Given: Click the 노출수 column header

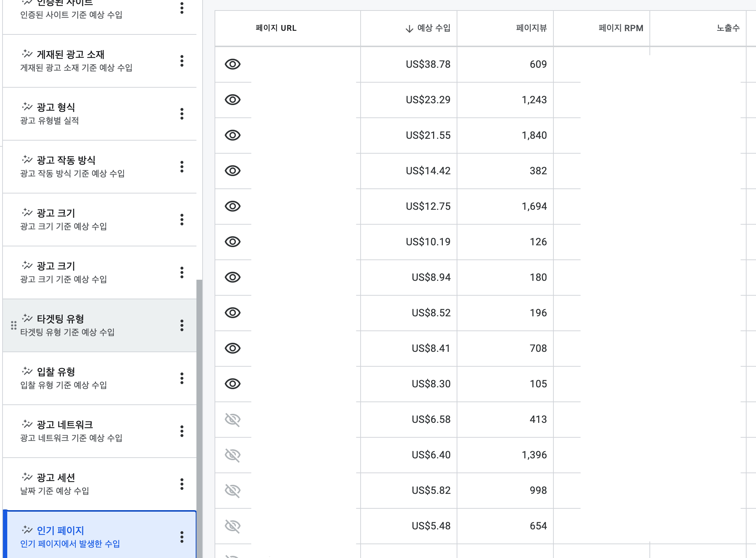Looking at the screenshot, I should tap(728, 28).
